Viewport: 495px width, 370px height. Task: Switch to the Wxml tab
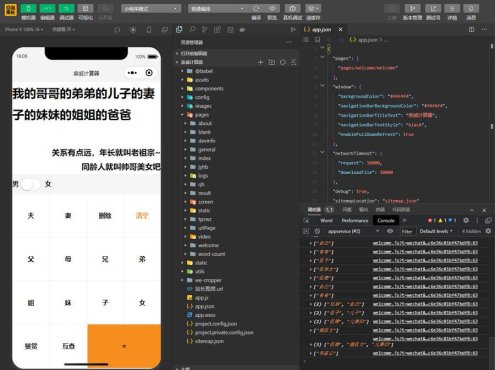pyautogui.click(x=326, y=220)
